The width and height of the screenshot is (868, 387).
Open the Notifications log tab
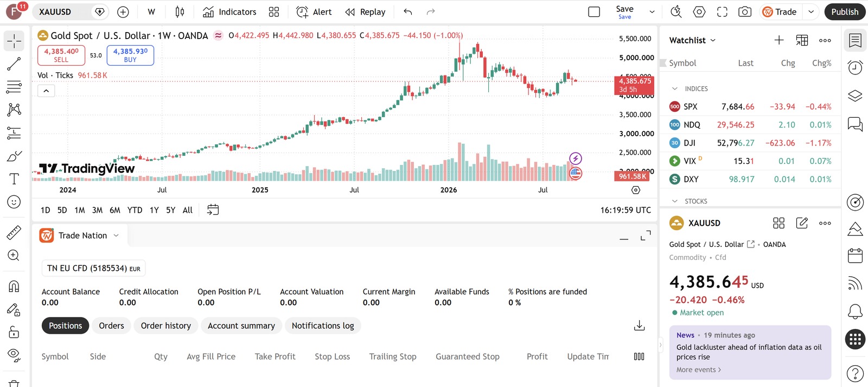[x=323, y=326]
